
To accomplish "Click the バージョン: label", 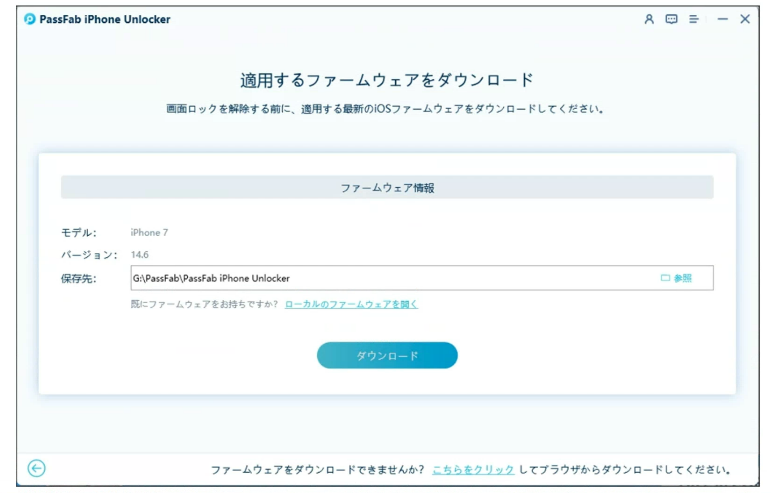I will [89, 254].
